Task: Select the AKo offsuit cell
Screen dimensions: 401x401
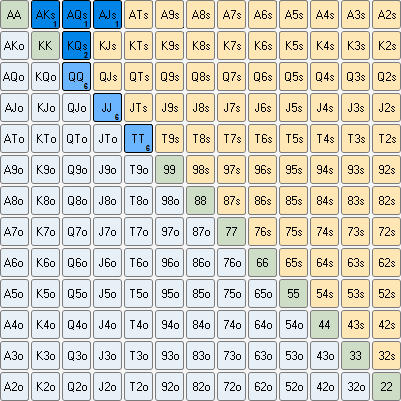Action: (x=14, y=46)
